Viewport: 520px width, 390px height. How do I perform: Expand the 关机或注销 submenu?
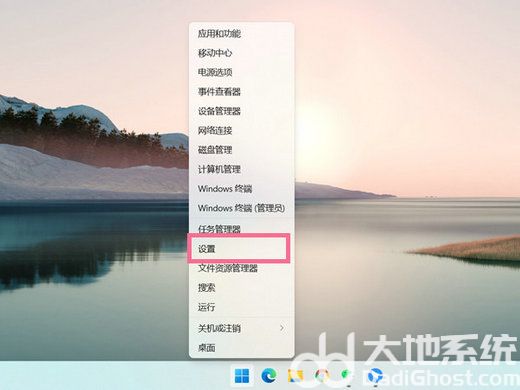(241, 328)
